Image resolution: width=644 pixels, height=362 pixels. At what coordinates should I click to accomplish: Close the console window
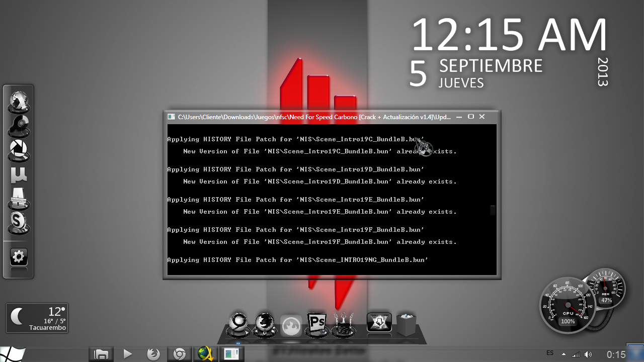click(x=482, y=117)
